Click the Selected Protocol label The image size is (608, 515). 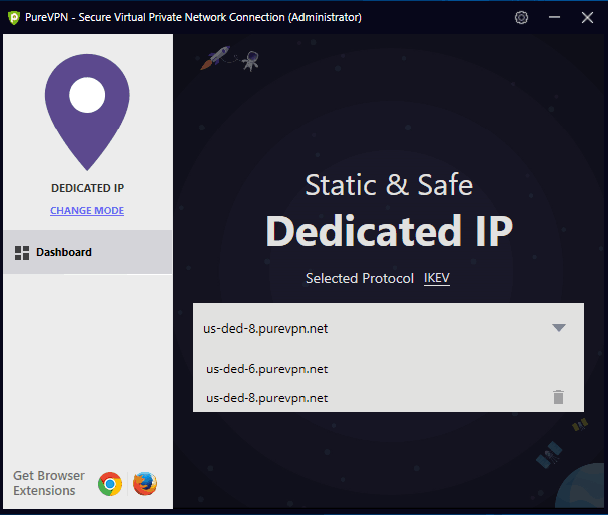[360, 278]
